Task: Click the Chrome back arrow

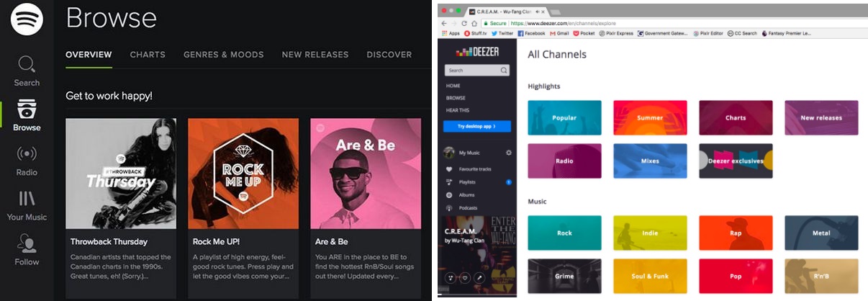Action: click(445, 23)
